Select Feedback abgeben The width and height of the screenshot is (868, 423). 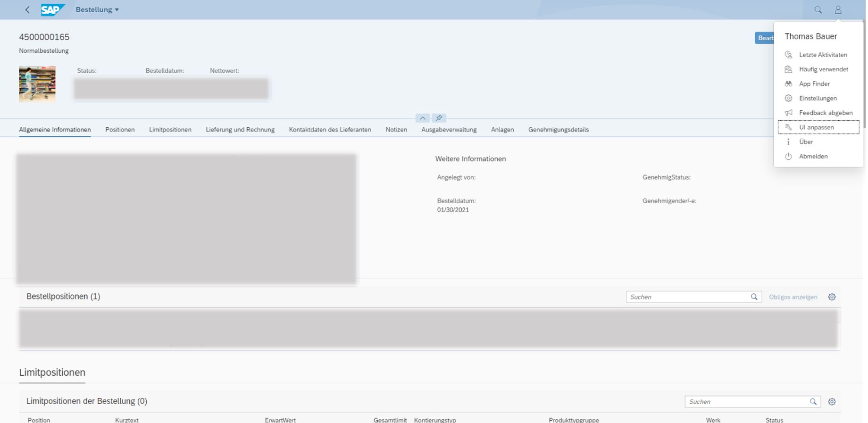pyautogui.click(x=818, y=113)
